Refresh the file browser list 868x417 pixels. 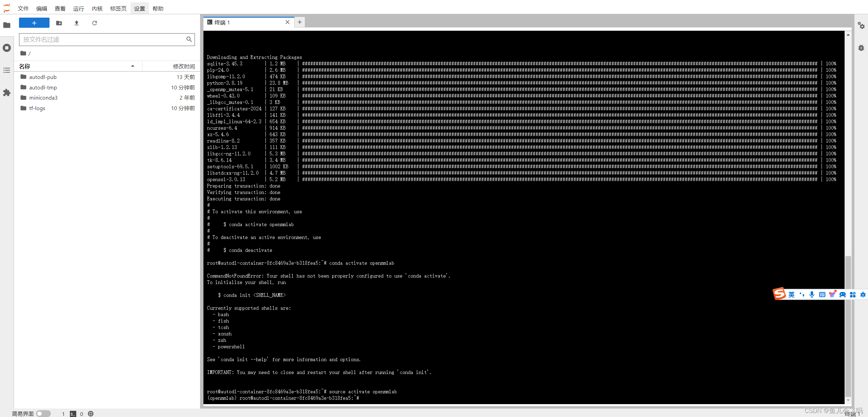coord(95,23)
